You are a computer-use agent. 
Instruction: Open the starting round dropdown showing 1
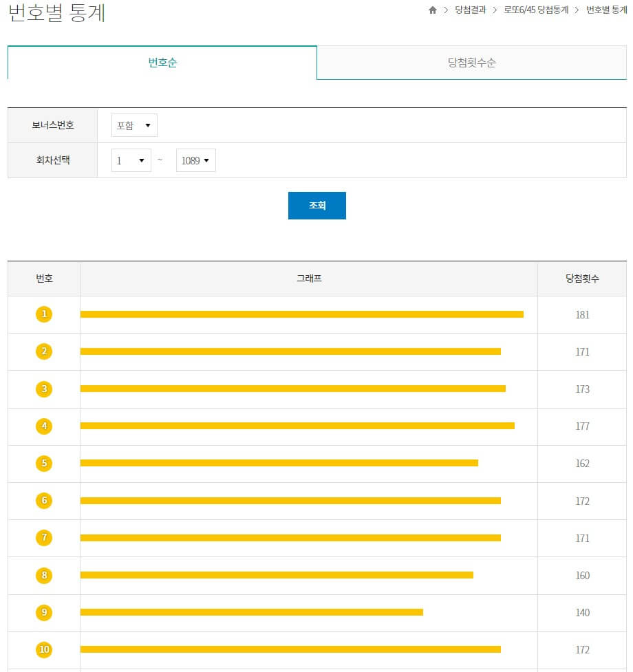(131, 160)
